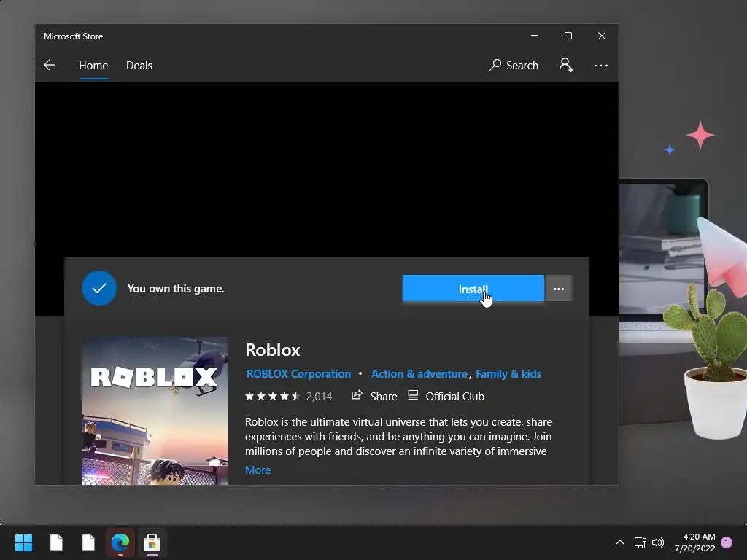Screen dimensions: 747x560
Task: Open Search in Microsoft Store
Action: pos(514,65)
